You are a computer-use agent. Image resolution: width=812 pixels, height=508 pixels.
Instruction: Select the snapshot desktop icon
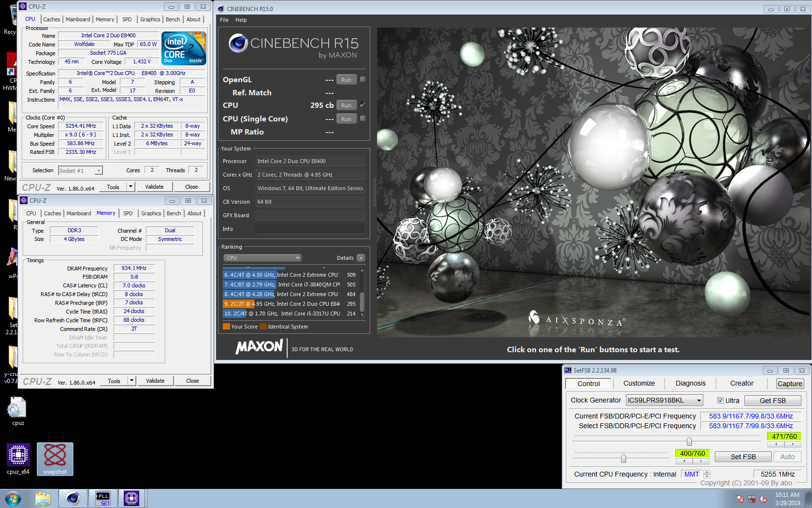tap(55, 459)
